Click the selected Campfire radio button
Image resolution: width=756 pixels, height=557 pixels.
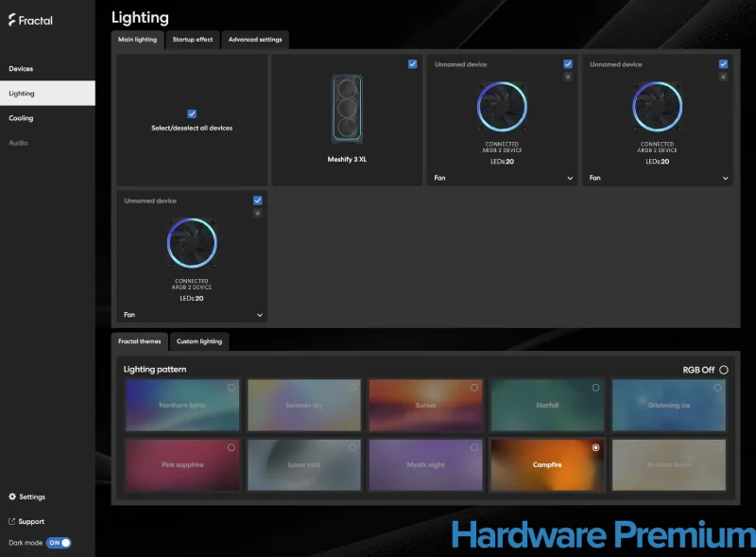click(x=596, y=447)
